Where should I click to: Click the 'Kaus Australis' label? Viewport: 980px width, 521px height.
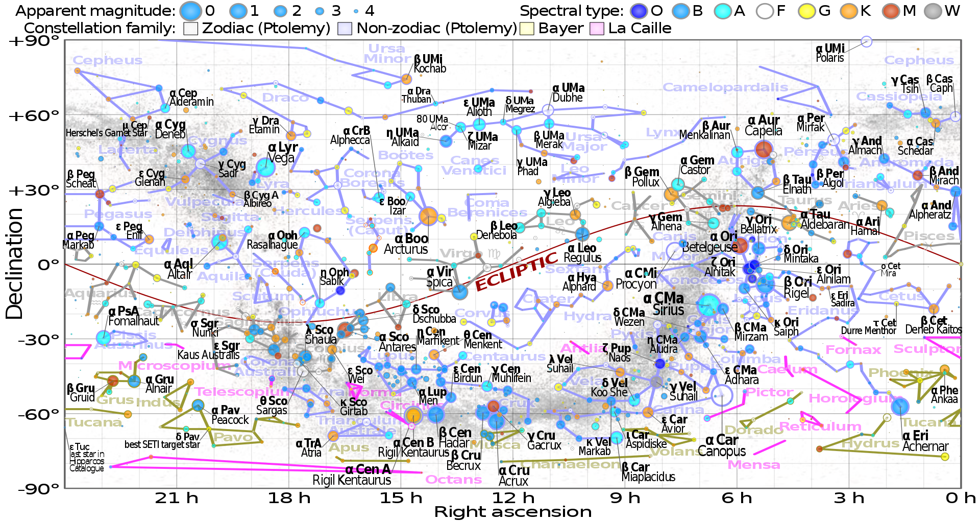(208, 354)
